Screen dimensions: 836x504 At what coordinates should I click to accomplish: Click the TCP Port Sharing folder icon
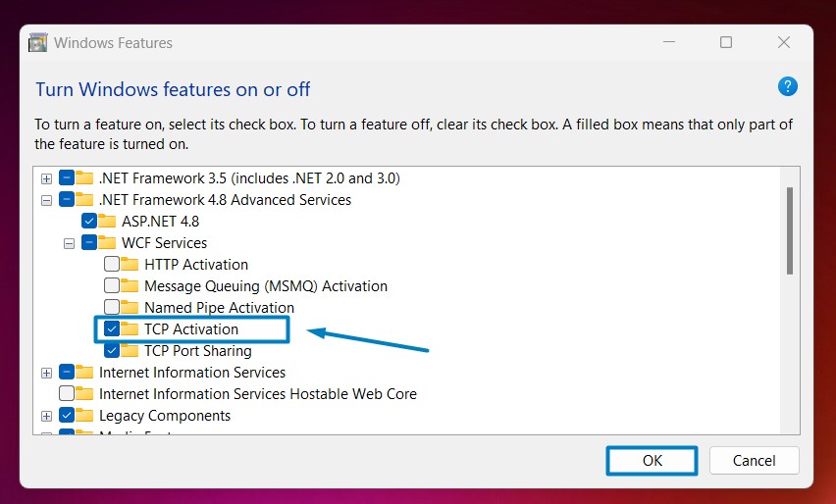[x=130, y=350]
